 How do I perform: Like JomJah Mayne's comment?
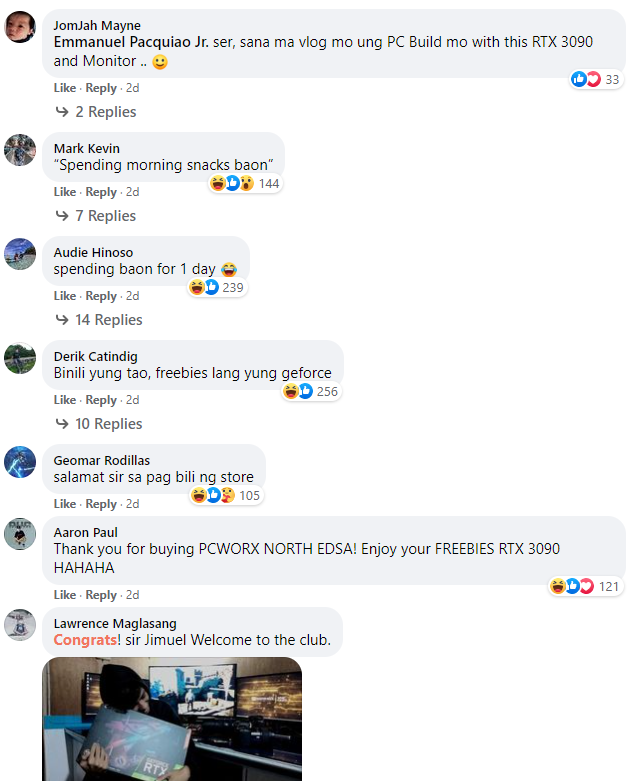65,88
